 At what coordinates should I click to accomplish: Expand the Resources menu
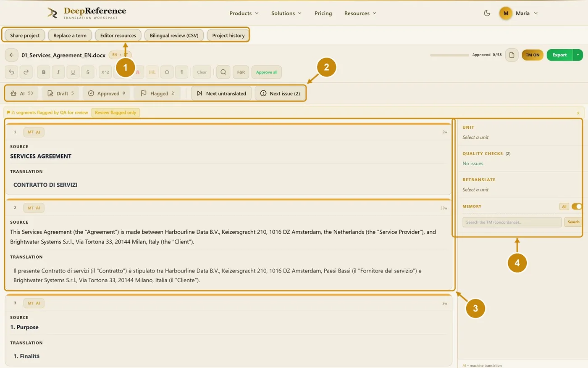click(x=360, y=13)
